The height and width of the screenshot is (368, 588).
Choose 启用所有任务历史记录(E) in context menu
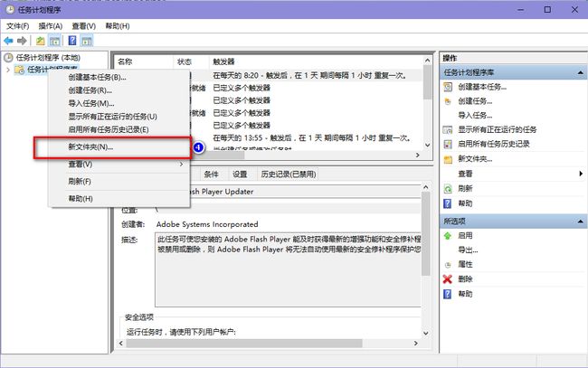tap(119, 129)
